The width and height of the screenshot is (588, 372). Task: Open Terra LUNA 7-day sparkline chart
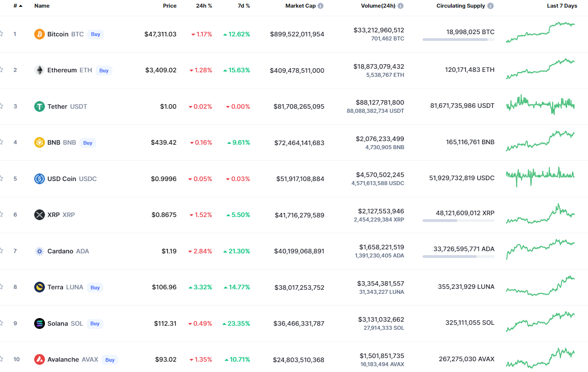pos(540,286)
